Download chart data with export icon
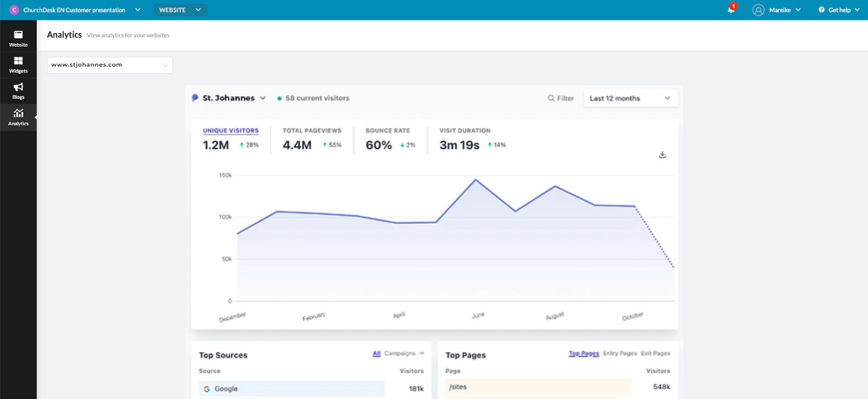The width and height of the screenshot is (868, 399). (662, 155)
